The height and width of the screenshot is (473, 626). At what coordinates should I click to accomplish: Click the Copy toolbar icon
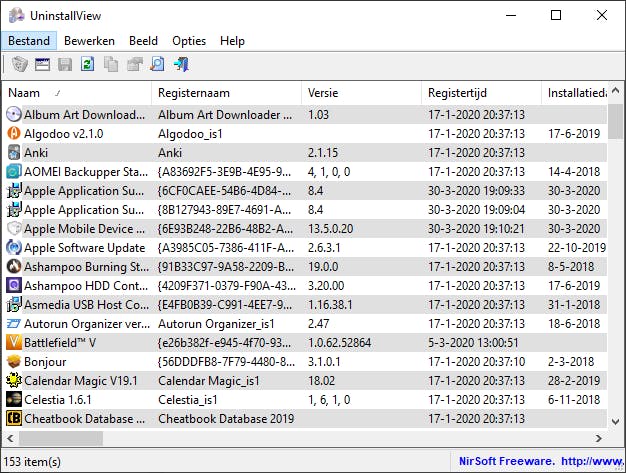[x=111, y=65]
